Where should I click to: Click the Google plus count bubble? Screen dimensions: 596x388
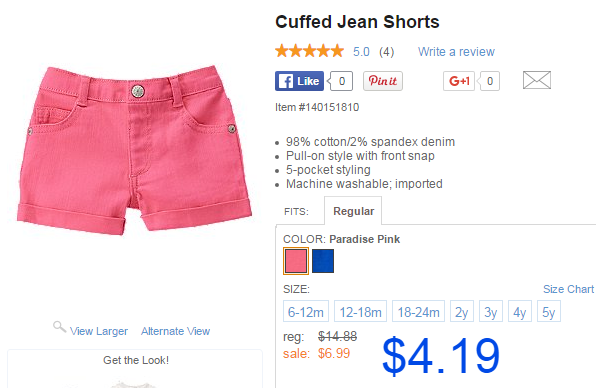click(489, 81)
